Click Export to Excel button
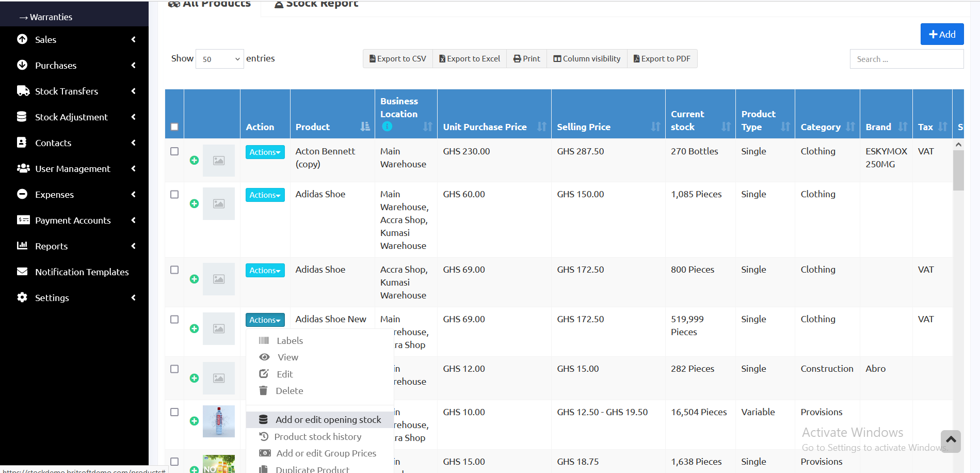980x473 pixels. point(470,59)
